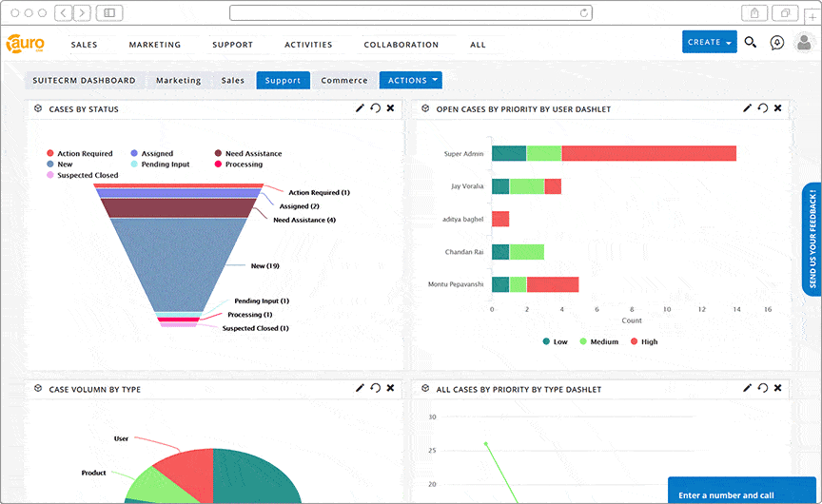822x504 pixels.
Task: Remove All Cases By Priority By Type dashlet
Action: pyautogui.click(x=778, y=388)
